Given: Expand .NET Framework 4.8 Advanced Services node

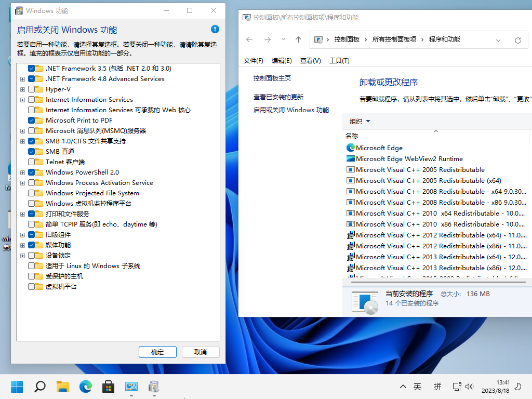Looking at the screenshot, I should point(22,79).
